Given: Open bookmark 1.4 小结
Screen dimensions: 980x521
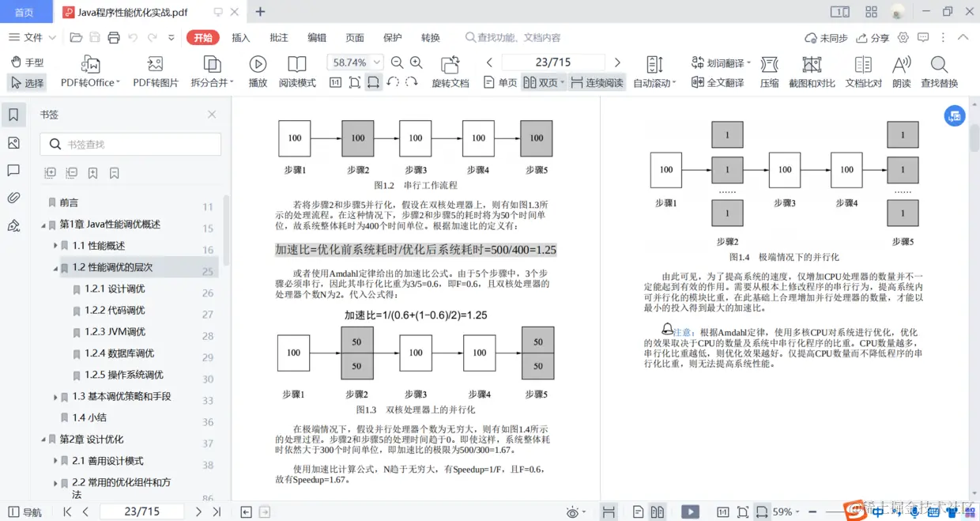Looking at the screenshot, I should (x=89, y=418).
